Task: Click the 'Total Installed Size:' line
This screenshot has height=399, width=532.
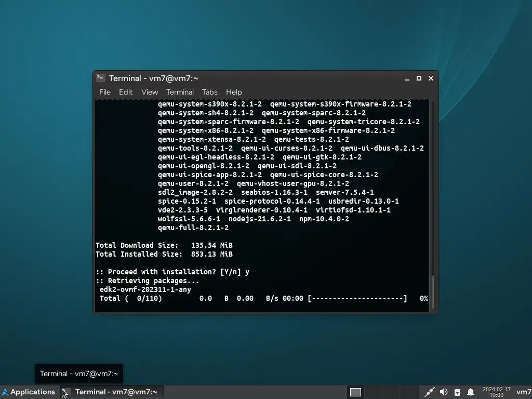Action: click(x=164, y=254)
